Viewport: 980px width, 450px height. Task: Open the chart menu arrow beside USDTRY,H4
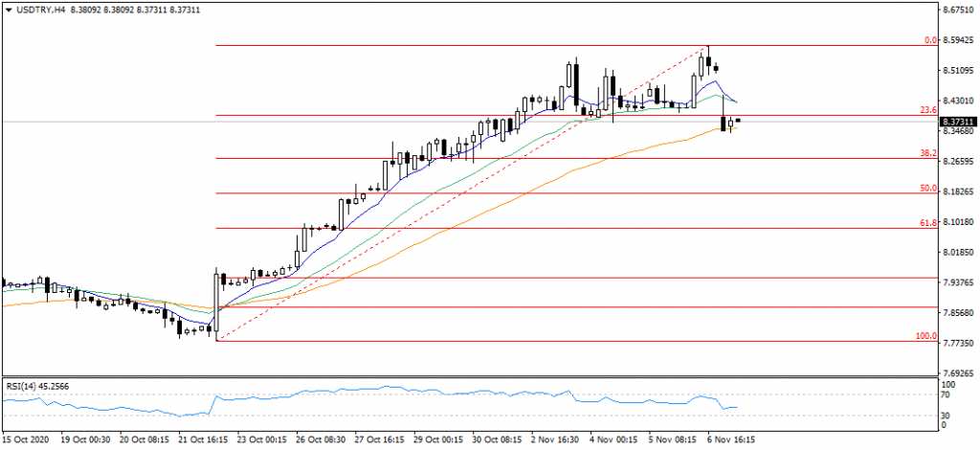click(10, 10)
